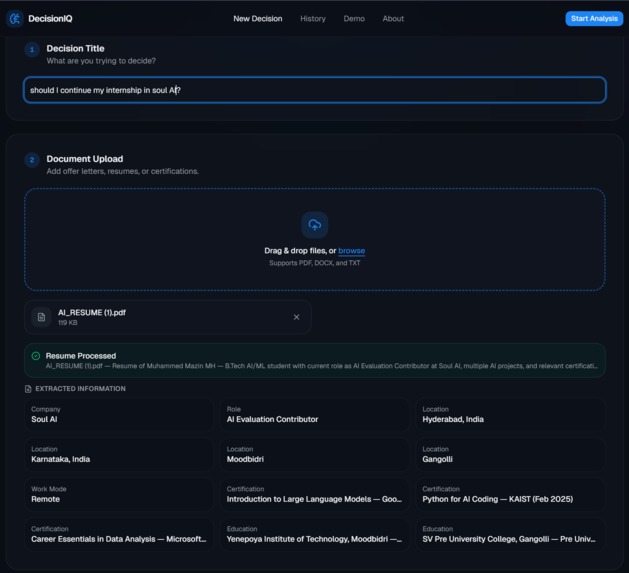Image resolution: width=629 pixels, height=573 pixels.
Task: Click the DecisionIQ brand name
Action: (x=50, y=18)
